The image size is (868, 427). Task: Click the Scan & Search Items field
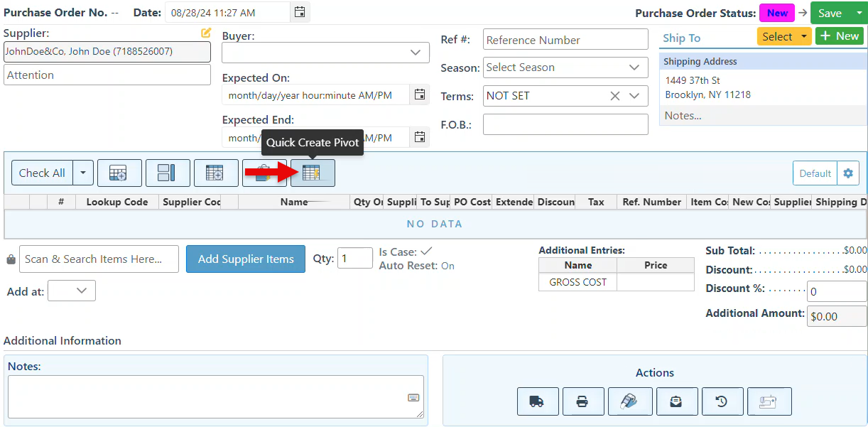click(99, 259)
